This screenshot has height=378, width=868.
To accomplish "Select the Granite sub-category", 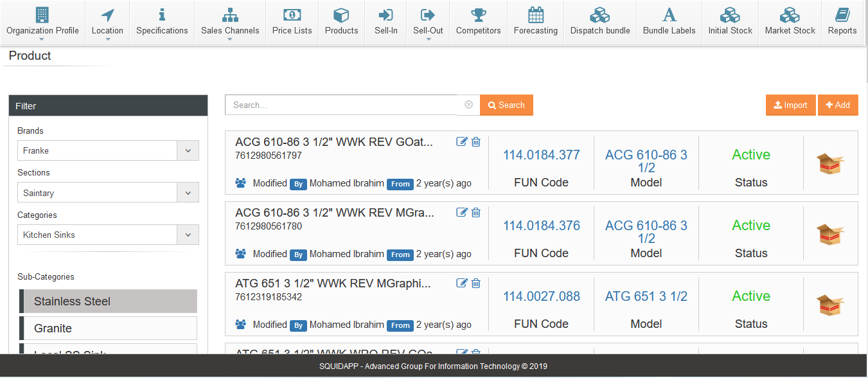I will 108,328.
